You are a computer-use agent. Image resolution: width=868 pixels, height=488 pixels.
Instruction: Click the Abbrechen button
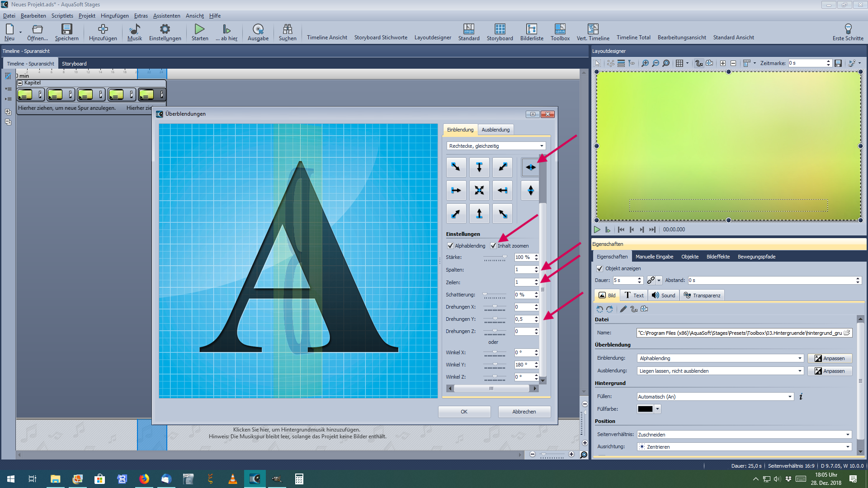point(524,412)
